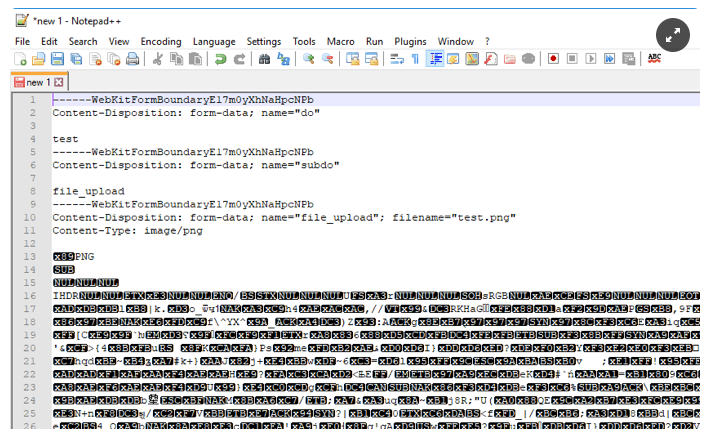The height and width of the screenshot is (436, 711).
Task: Cut selection with the scissors icon
Action: (x=157, y=59)
